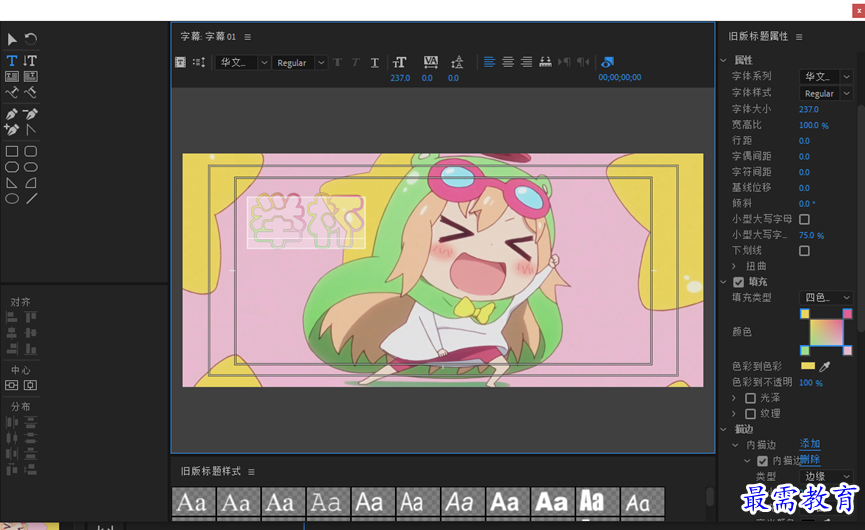This screenshot has height=530, width=865.
Task: Select the Wedge shape tool
Action: pos(12,183)
